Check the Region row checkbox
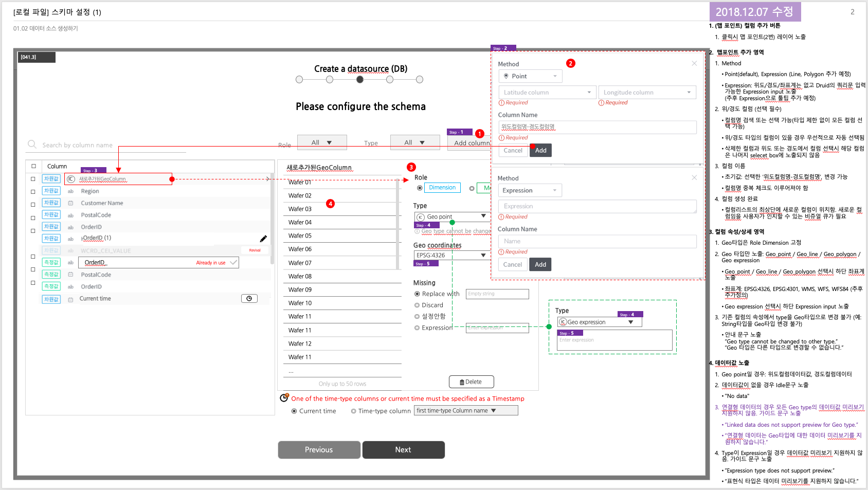The width and height of the screenshot is (868, 490). (x=33, y=192)
